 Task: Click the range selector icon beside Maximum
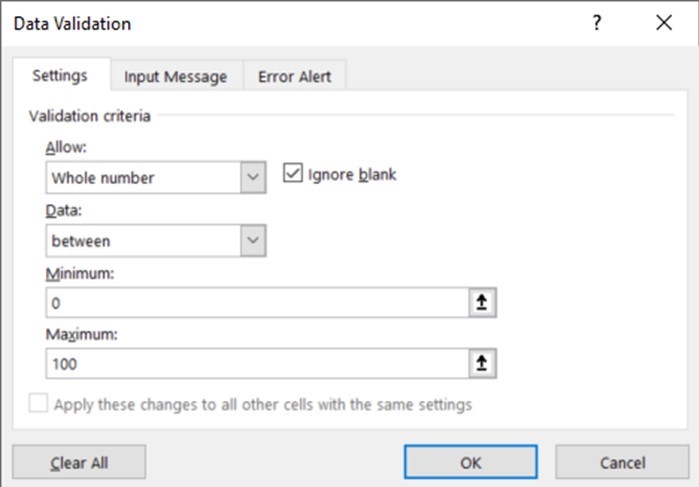pyautogui.click(x=483, y=364)
